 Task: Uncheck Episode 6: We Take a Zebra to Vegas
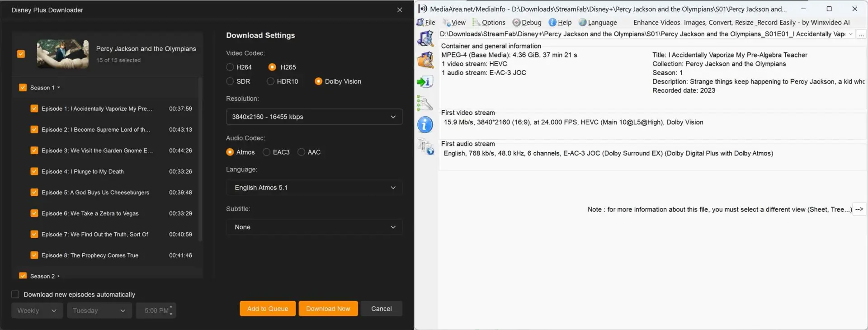click(x=34, y=213)
